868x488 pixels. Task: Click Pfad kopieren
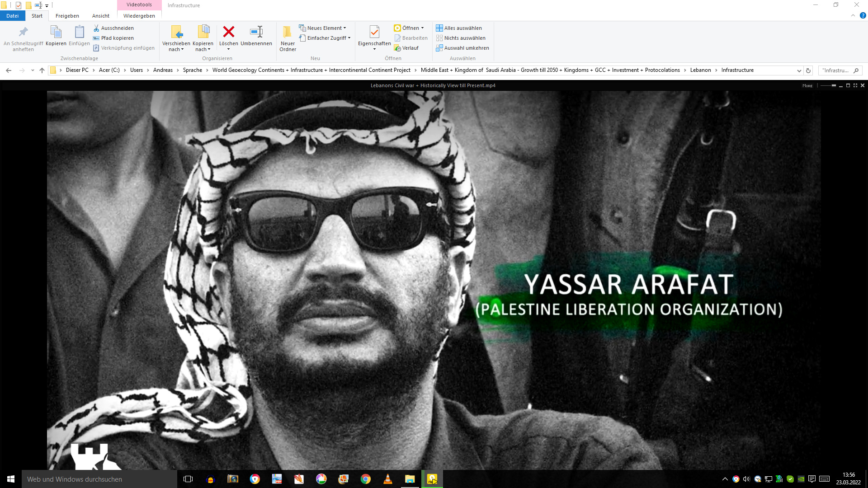coord(113,38)
